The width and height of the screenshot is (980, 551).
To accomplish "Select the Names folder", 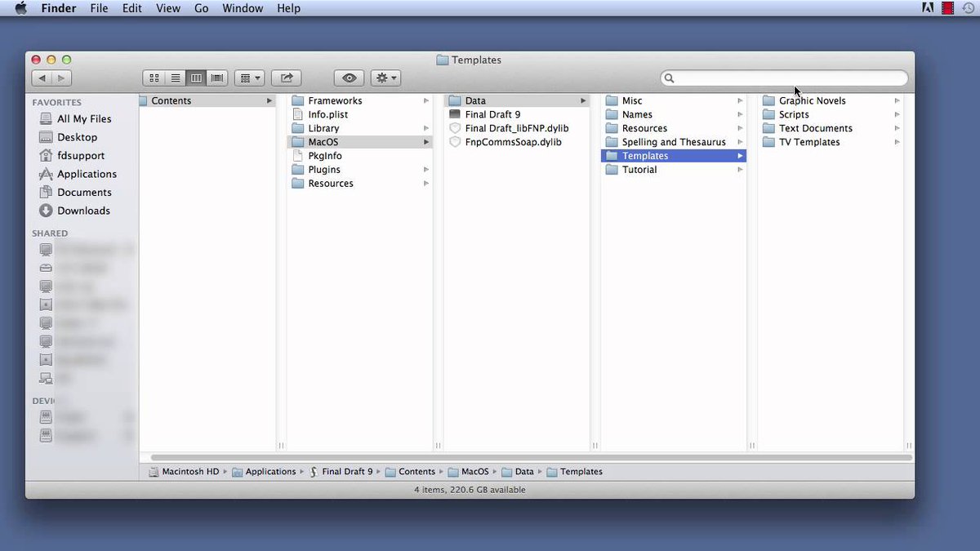I will click(x=674, y=115).
